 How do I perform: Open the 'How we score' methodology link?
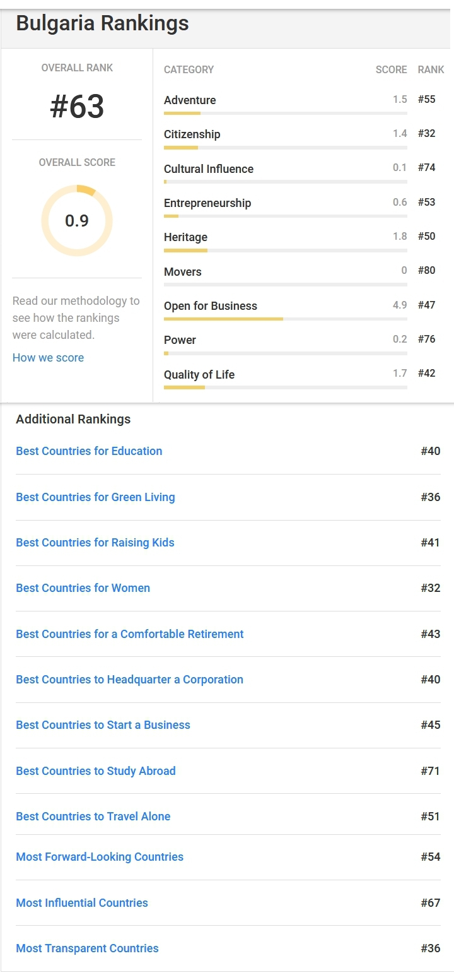click(x=48, y=358)
